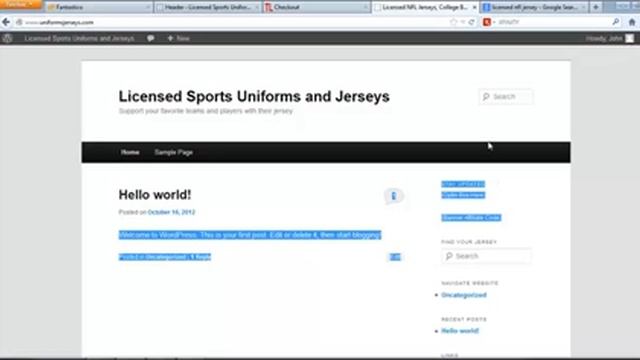
Task: Click the '1 Reply' link under the post
Action: [x=200, y=257]
